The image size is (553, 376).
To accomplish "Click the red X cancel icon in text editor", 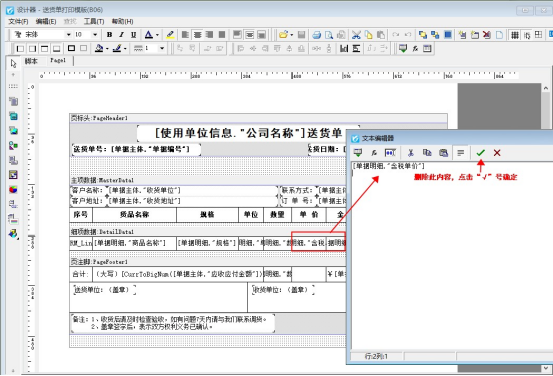I will [497, 153].
